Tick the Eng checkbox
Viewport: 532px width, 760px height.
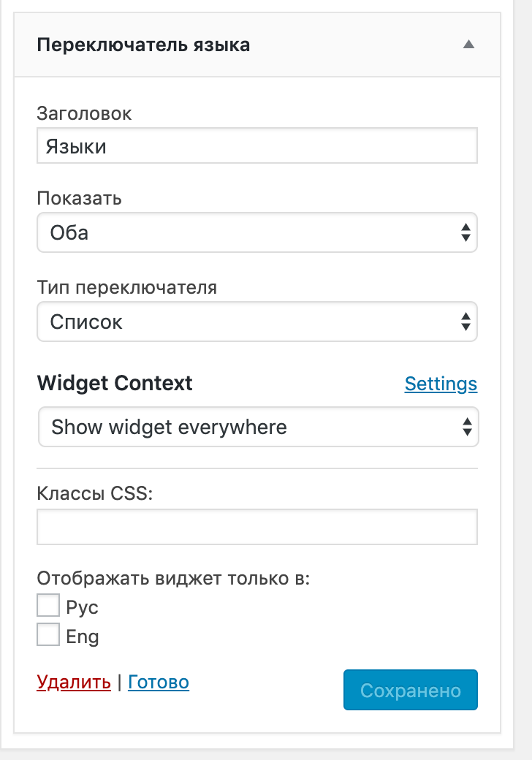pyautogui.click(x=48, y=635)
